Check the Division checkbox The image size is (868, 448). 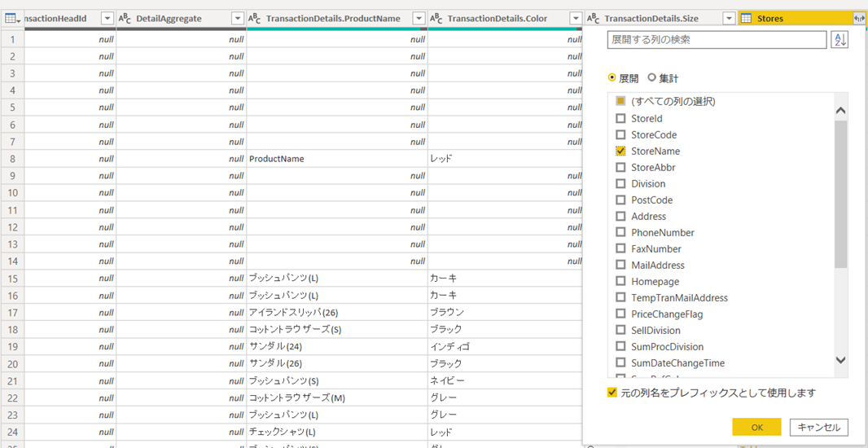coord(620,183)
